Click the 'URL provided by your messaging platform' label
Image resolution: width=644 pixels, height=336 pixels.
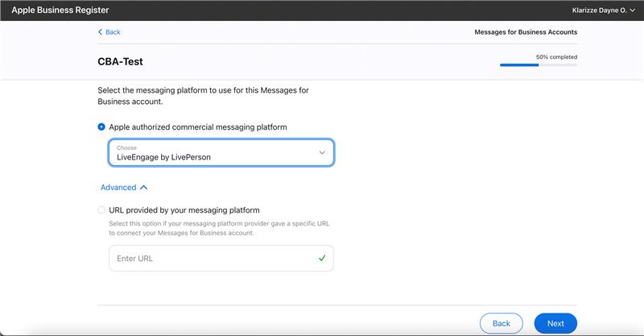click(184, 210)
